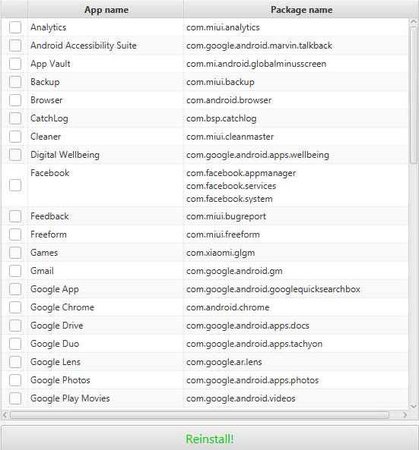Image resolution: width=419 pixels, height=450 pixels.
Task: Mark the CatchLog checkbox
Action: point(15,118)
